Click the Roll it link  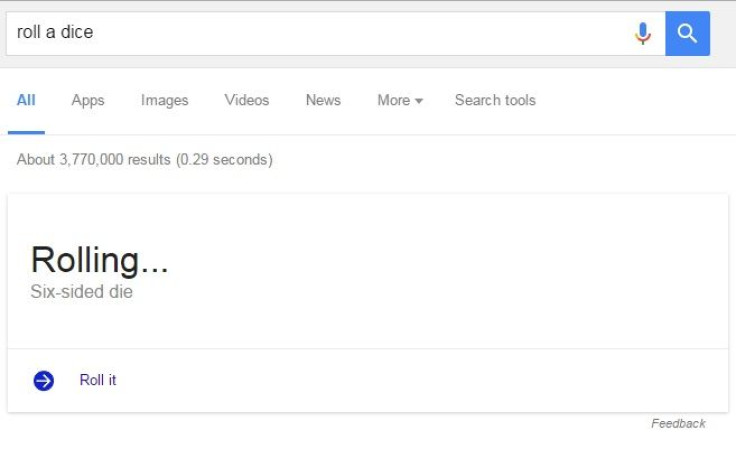[x=98, y=380]
